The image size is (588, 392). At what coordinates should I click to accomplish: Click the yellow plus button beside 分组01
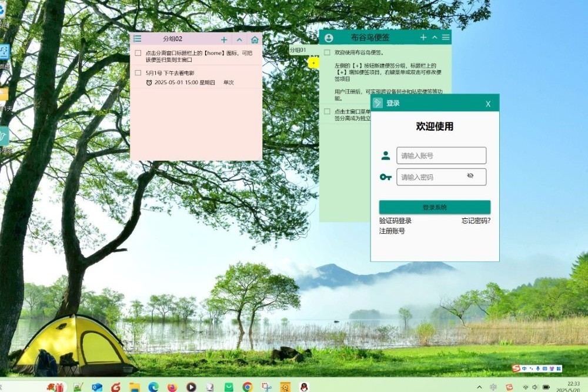point(313,62)
